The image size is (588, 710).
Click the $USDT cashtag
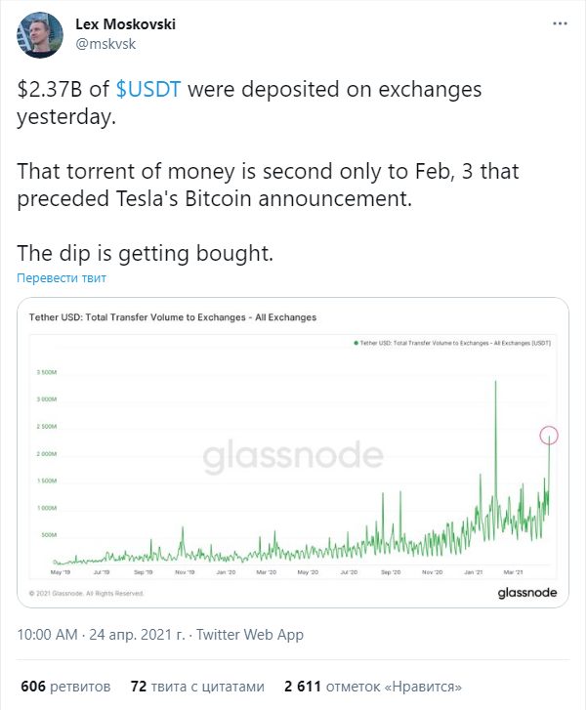[148, 89]
